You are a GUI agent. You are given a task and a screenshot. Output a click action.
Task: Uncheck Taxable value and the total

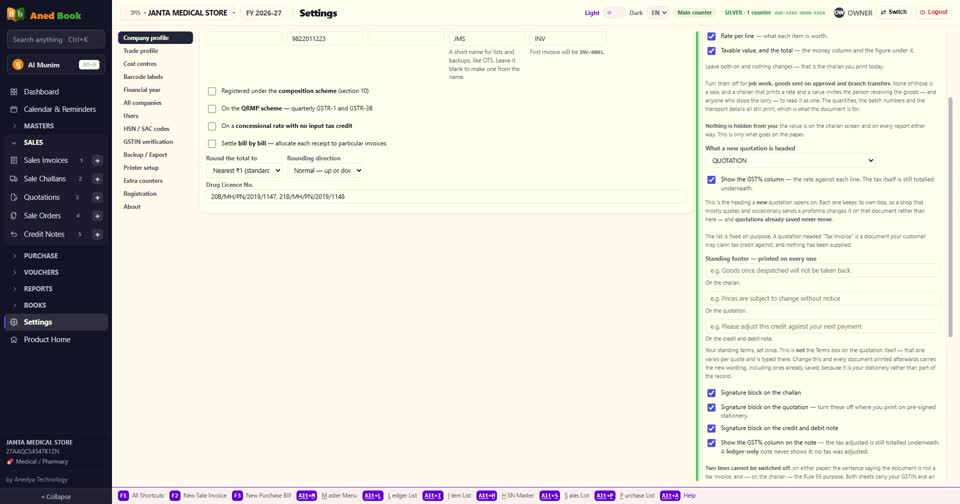click(711, 51)
